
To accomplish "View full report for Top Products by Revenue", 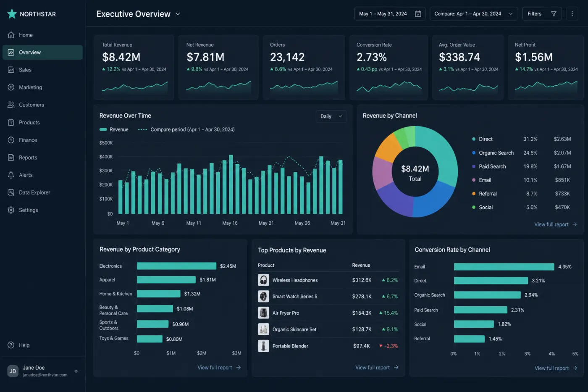I will [377, 367].
